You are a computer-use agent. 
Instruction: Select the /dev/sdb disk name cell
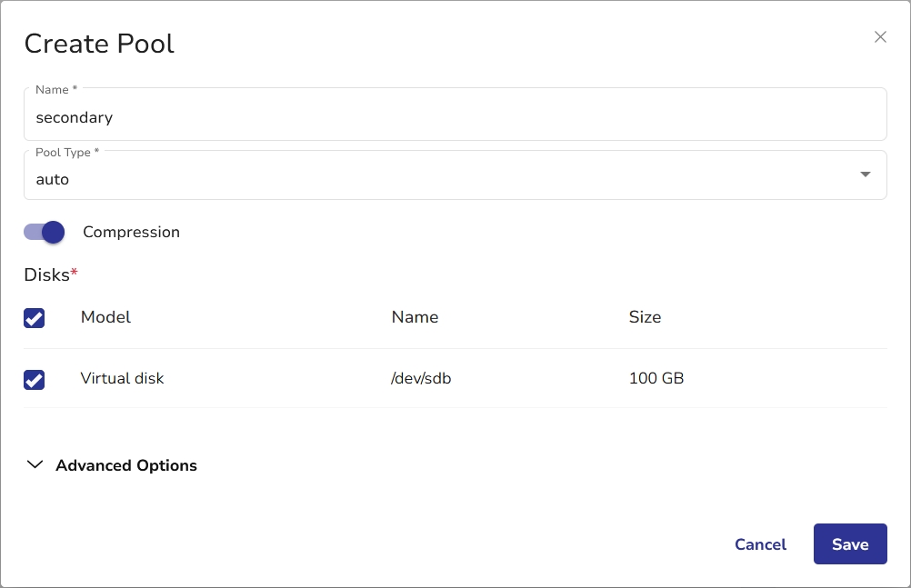pyautogui.click(x=421, y=378)
